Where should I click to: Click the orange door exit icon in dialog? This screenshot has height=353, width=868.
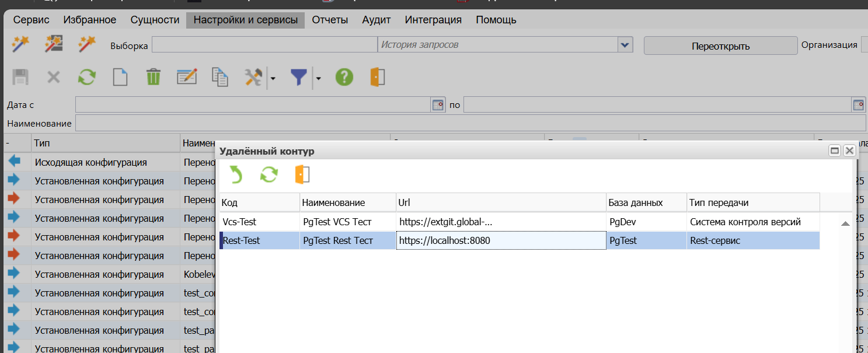tap(302, 174)
